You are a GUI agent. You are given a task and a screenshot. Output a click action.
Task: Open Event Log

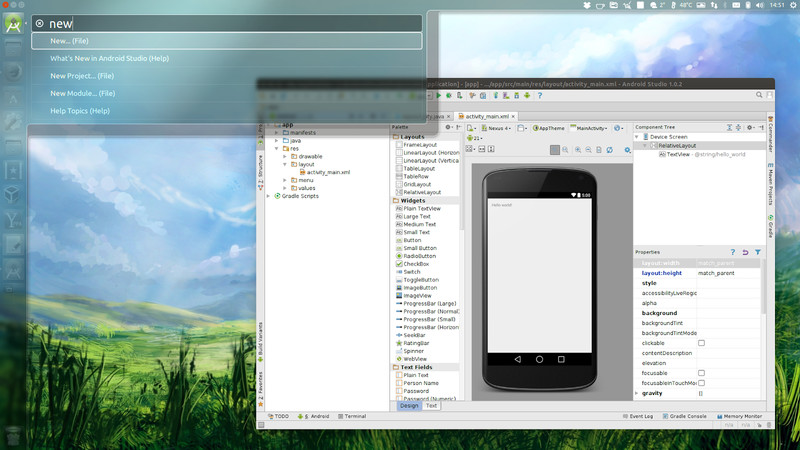638,416
